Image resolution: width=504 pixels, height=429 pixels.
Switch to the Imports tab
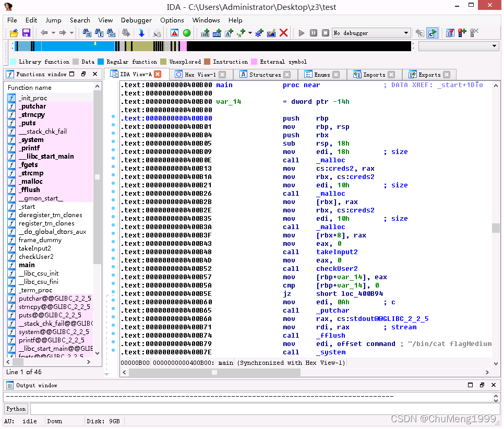(374, 75)
